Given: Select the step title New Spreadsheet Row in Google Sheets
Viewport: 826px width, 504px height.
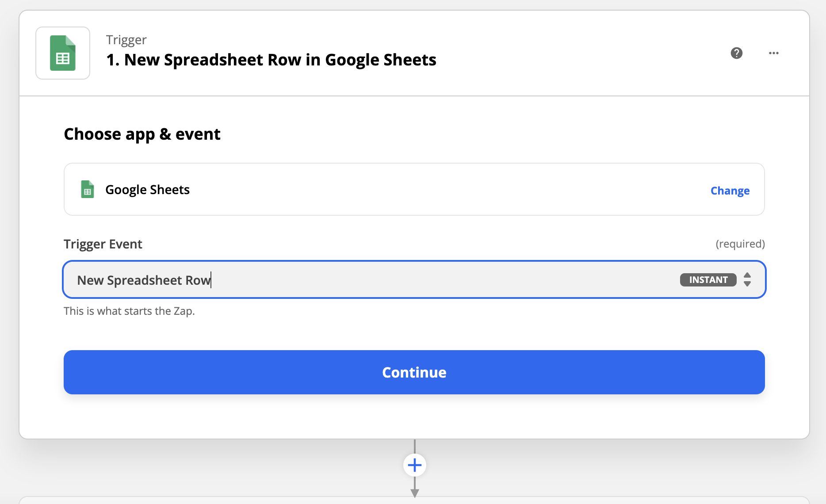Looking at the screenshot, I should [271, 60].
